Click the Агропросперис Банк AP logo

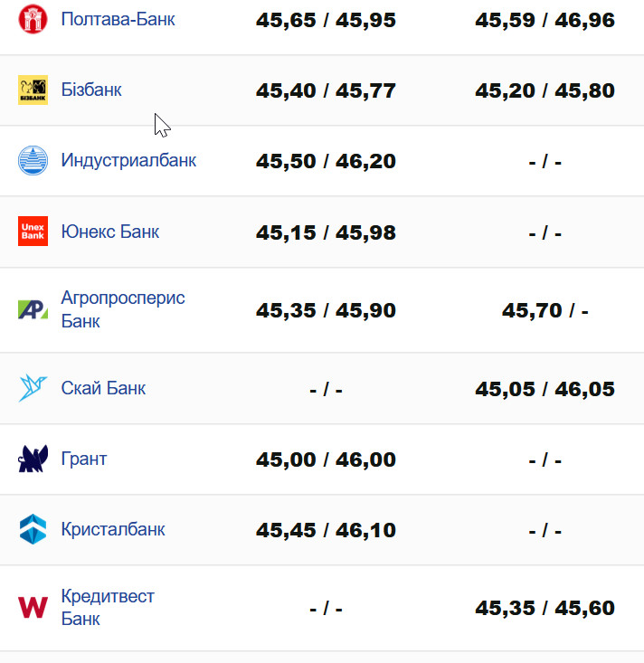[33, 309]
